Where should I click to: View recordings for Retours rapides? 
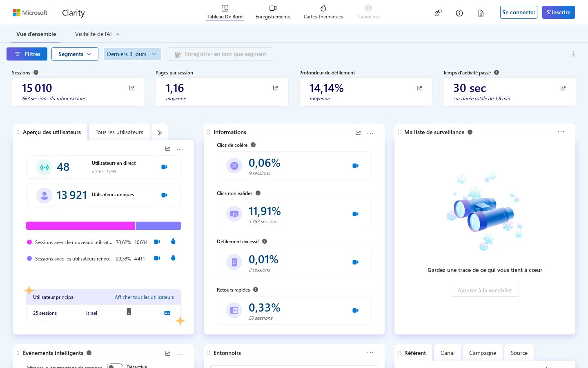pos(355,310)
